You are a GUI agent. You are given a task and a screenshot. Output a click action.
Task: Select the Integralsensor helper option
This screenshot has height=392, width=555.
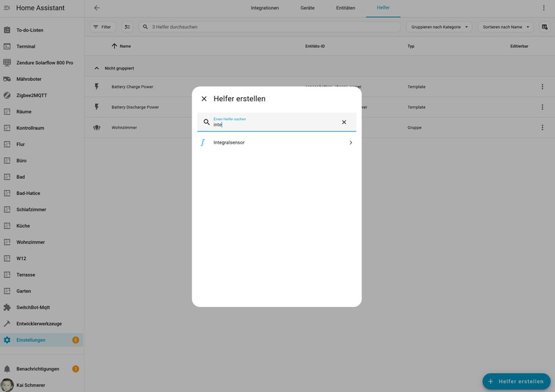pyautogui.click(x=276, y=142)
